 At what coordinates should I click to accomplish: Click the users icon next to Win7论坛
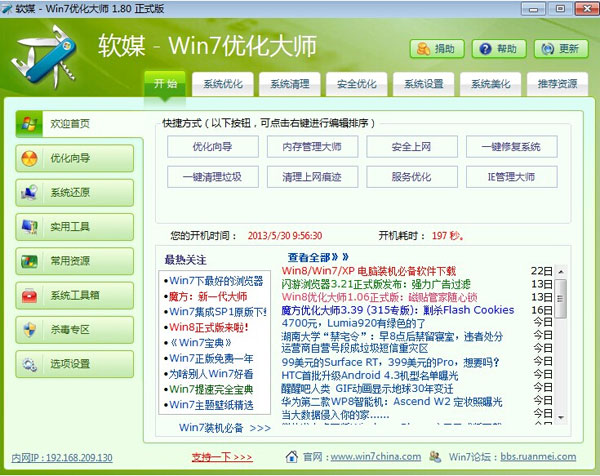[x=435, y=456]
